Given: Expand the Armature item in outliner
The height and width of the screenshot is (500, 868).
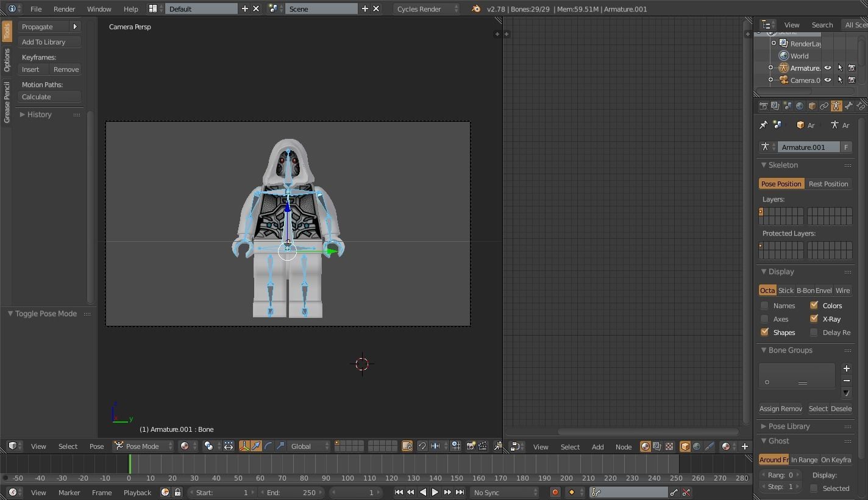Looking at the screenshot, I should (771, 68).
